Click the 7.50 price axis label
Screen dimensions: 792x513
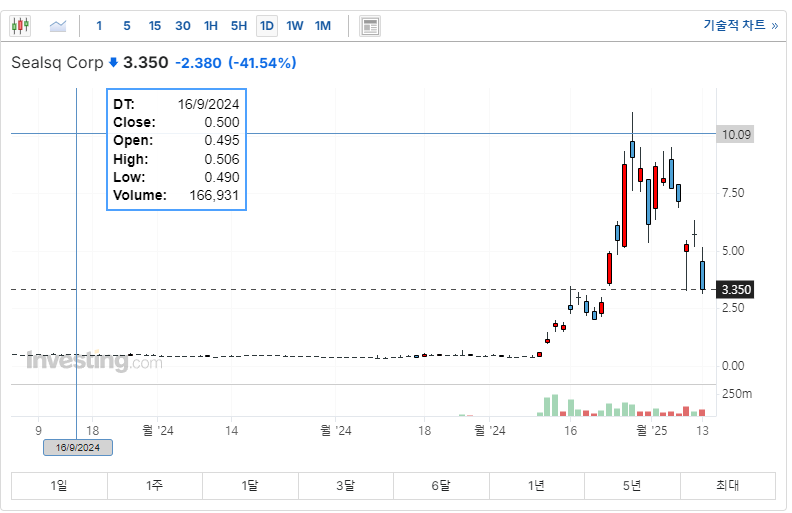point(733,193)
